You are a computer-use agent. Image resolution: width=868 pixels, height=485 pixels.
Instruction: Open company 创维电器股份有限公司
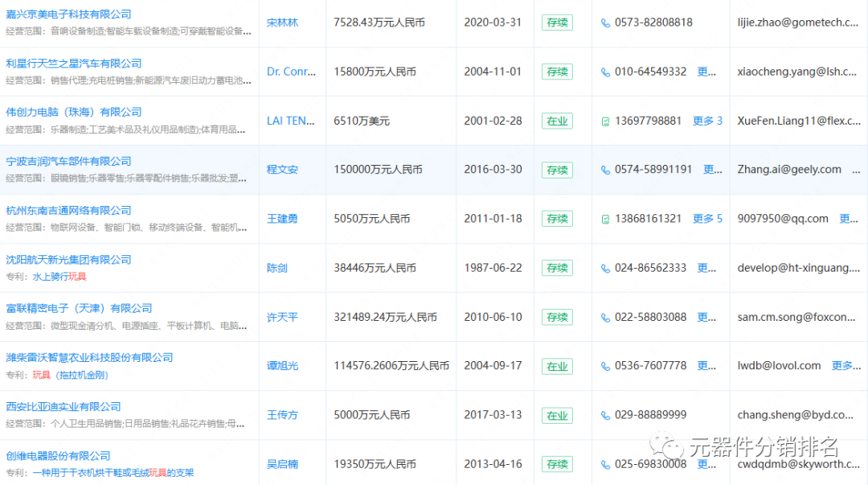point(58,455)
